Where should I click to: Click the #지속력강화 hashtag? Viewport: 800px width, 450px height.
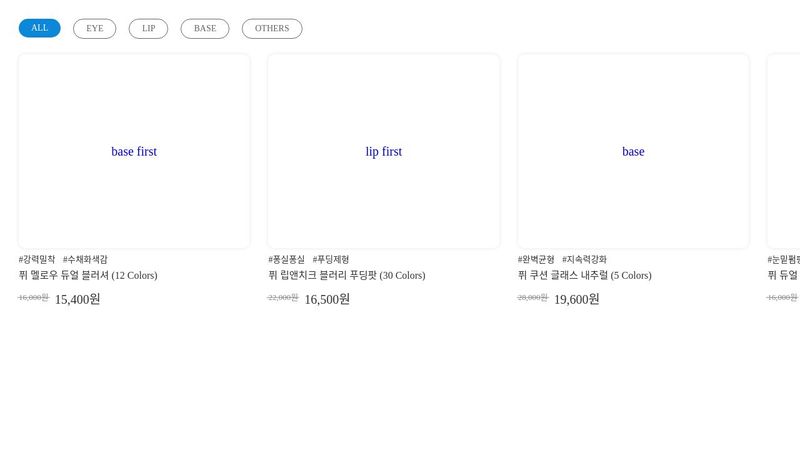click(584, 259)
